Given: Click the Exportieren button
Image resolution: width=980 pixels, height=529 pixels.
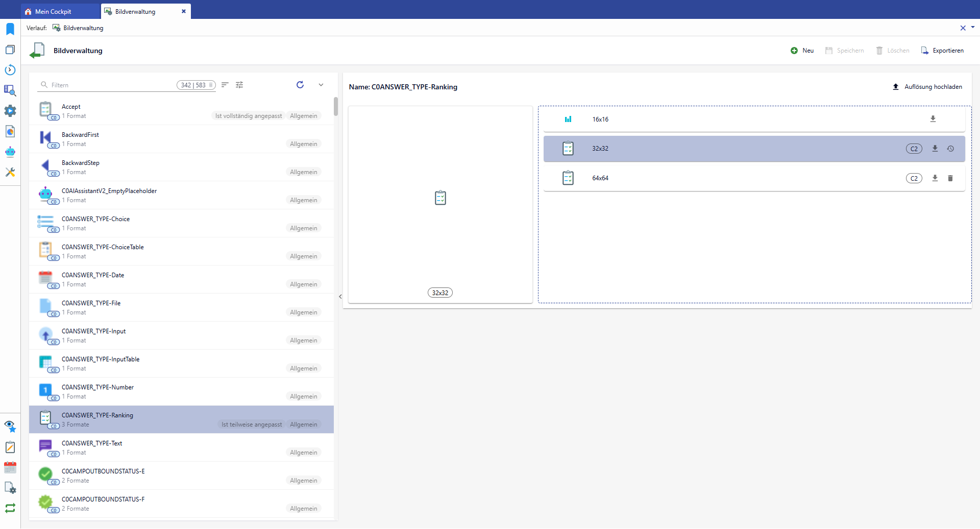Looking at the screenshot, I should click(942, 51).
